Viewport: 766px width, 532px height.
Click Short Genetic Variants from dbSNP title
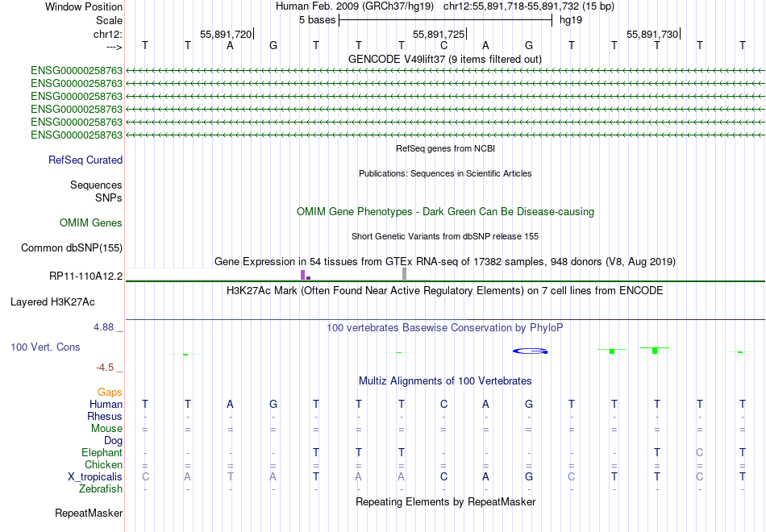(x=445, y=236)
